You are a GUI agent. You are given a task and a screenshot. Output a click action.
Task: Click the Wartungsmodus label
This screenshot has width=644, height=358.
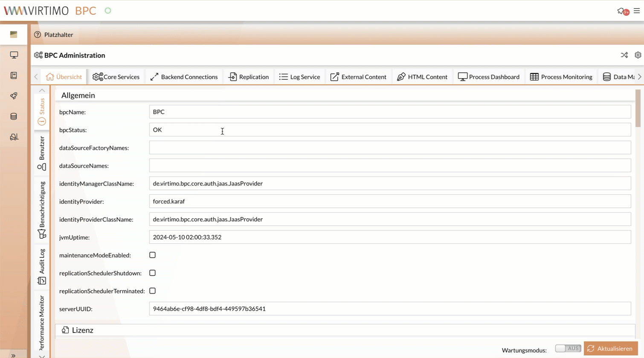(x=524, y=350)
